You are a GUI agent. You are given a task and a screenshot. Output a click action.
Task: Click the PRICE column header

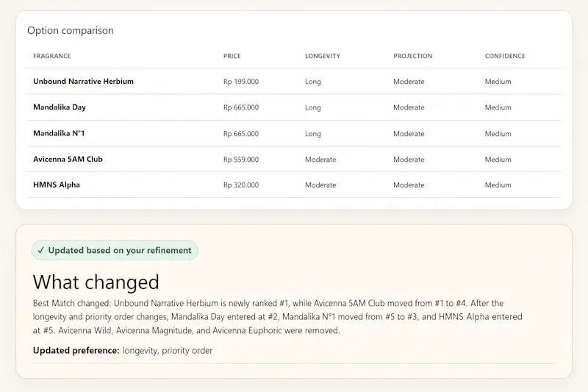tap(232, 56)
